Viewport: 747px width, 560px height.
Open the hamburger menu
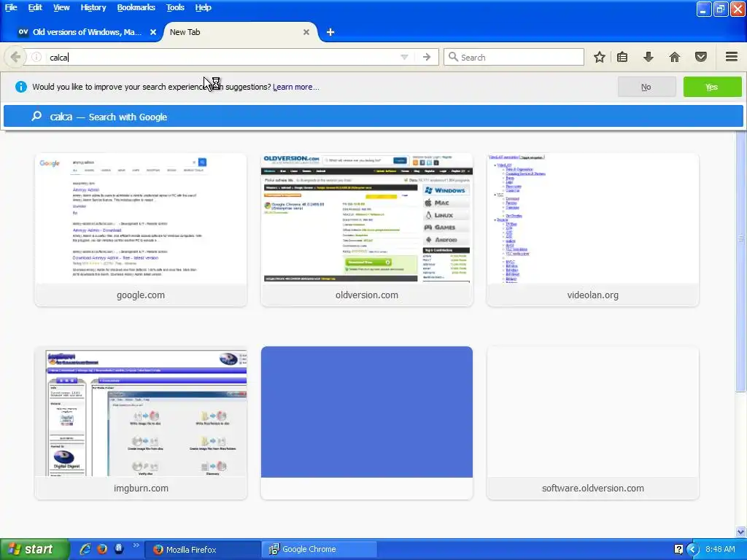(x=732, y=57)
